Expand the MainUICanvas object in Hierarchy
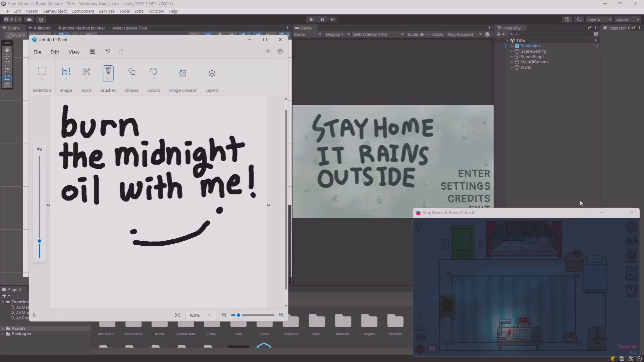Image resolution: width=644 pixels, height=362 pixels. coord(512,62)
